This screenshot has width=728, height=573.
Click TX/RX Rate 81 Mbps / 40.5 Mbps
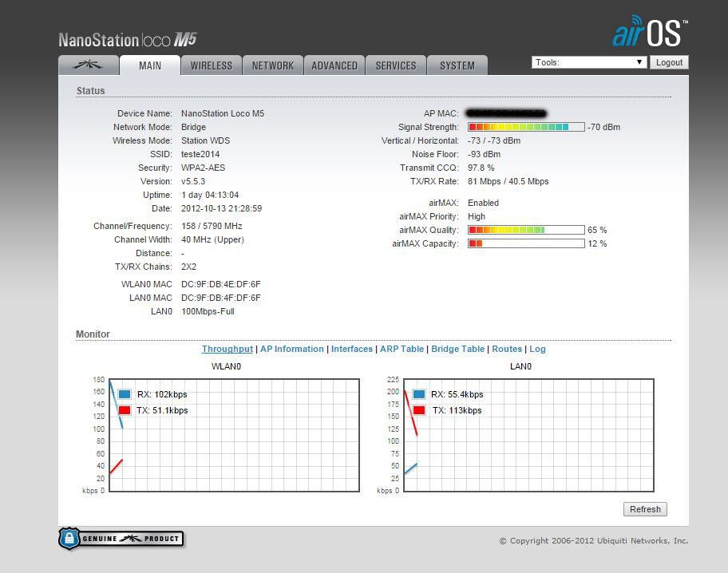(508, 181)
